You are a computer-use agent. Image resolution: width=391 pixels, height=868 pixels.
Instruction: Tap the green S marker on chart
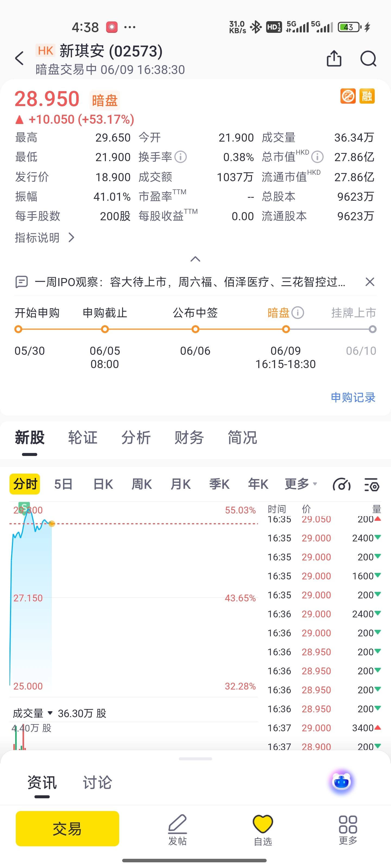click(24, 508)
